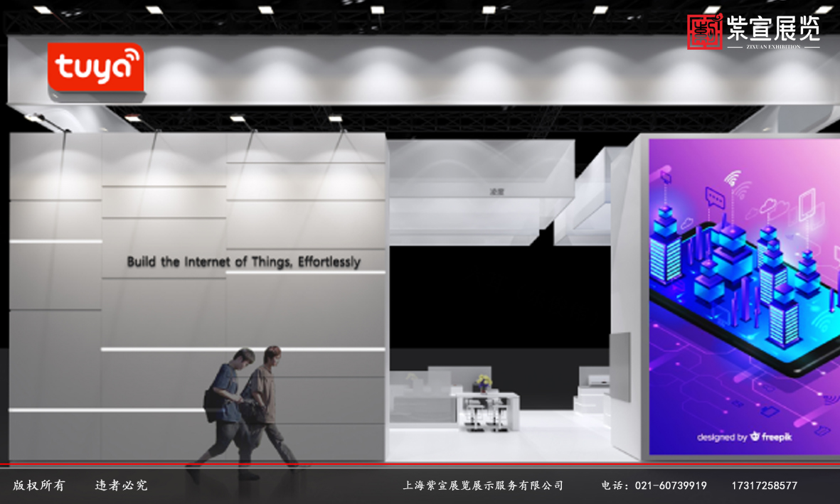Click the ZIXUAN EXHIBITION subtitle text
The image size is (840, 504).
coord(773,47)
